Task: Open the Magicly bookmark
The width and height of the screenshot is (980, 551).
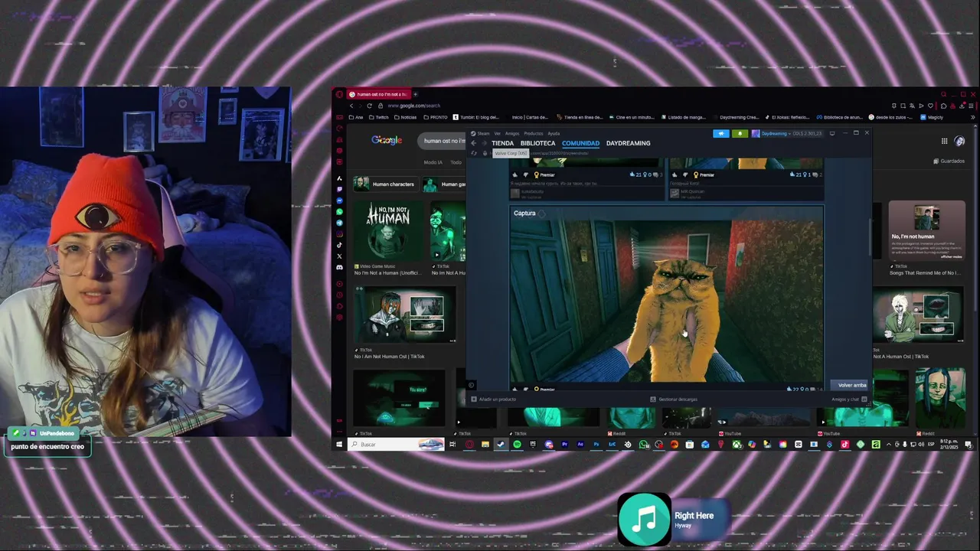Action: tap(932, 117)
